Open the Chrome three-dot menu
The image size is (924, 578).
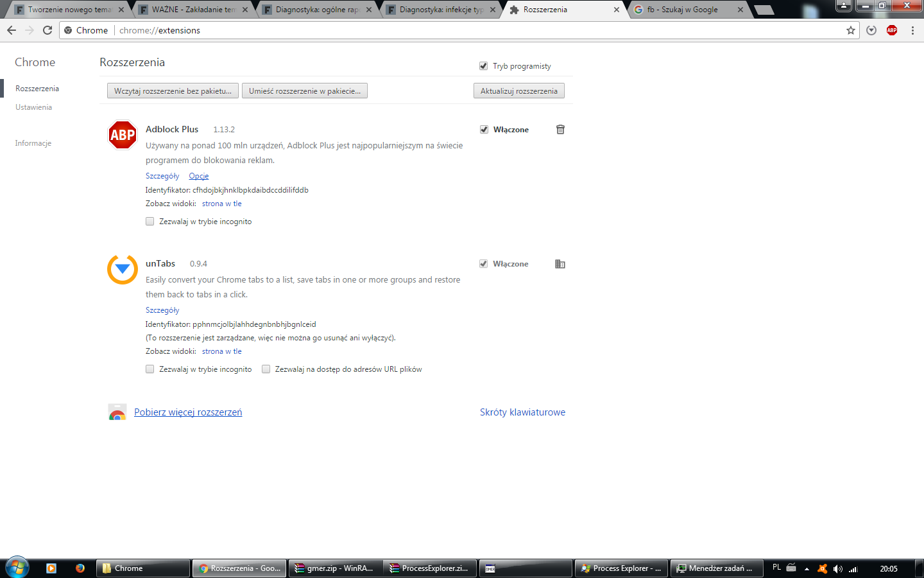[x=912, y=30]
